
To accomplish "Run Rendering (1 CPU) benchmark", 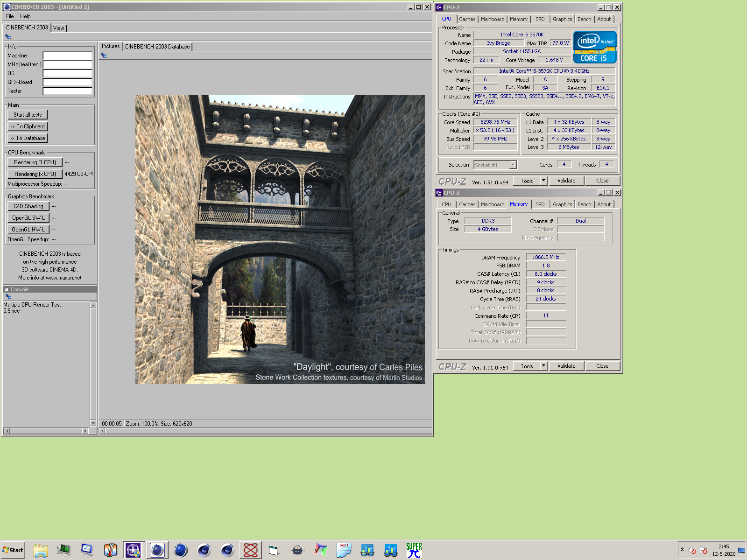I will 35,162.
